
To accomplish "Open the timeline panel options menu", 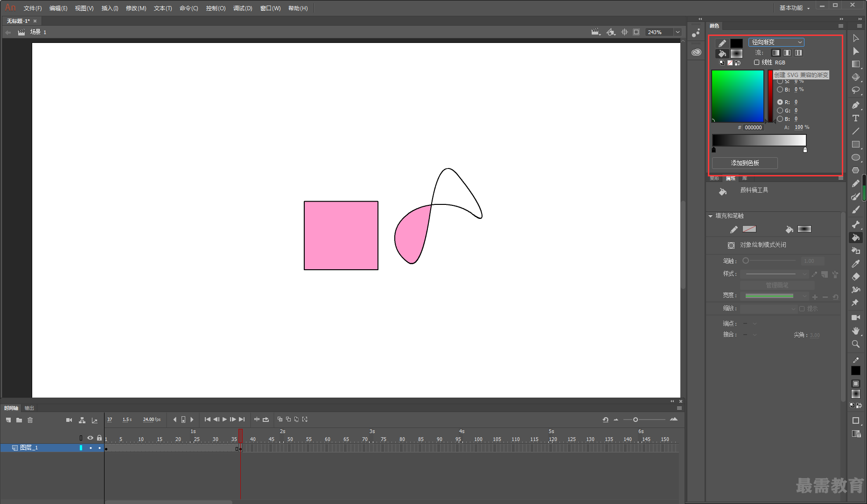I will click(679, 408).
